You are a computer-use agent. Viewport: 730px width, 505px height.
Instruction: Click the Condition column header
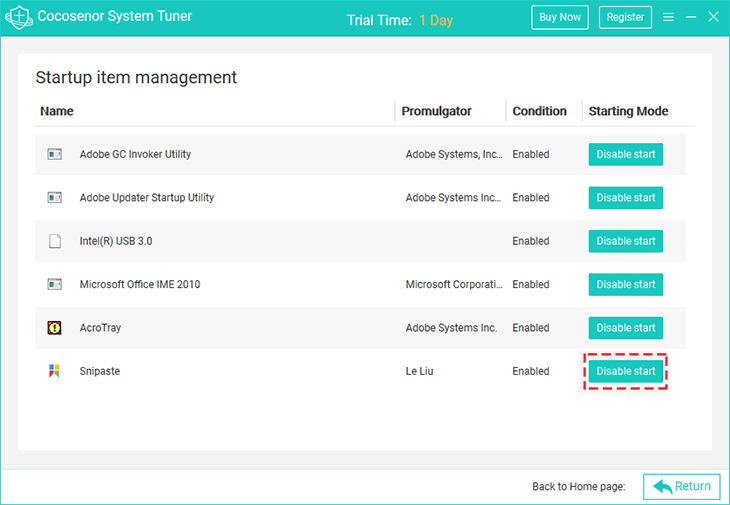tap(539, 111)
